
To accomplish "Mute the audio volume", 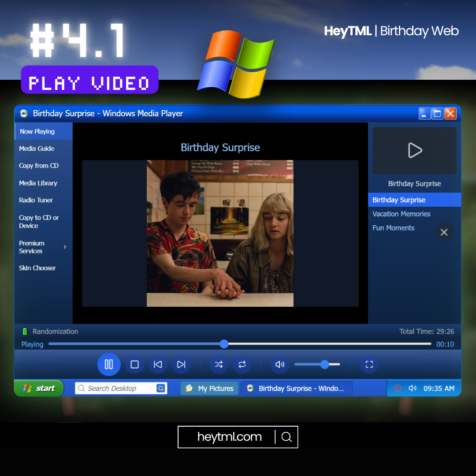I will coord(280,364).
